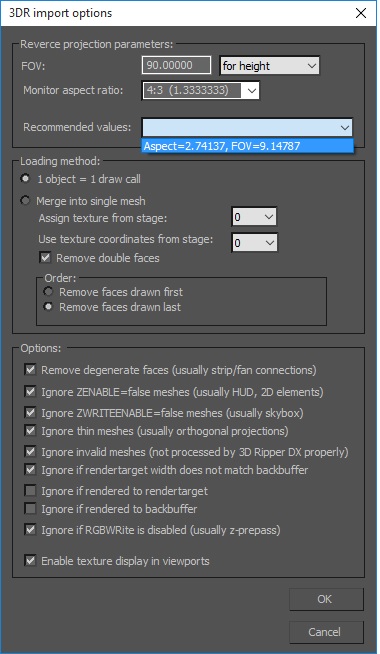
Task: Select 'Remove faces drawn first' radio
Action: click(x=48, y=291)
